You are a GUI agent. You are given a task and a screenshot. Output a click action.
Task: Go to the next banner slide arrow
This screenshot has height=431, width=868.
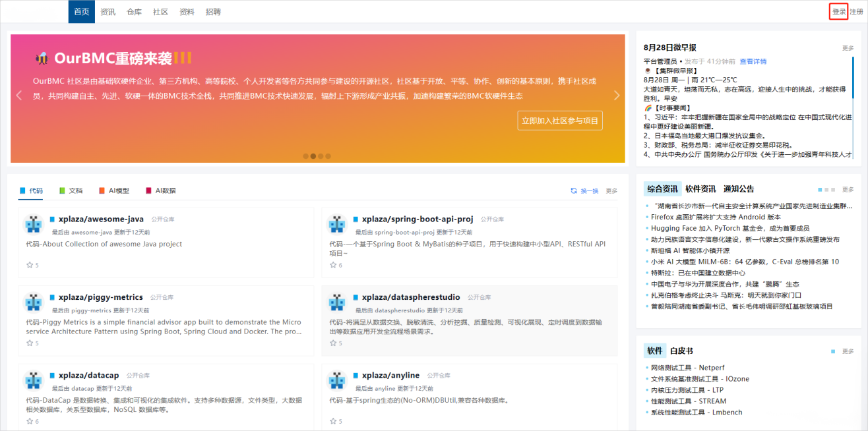(617, 96)
